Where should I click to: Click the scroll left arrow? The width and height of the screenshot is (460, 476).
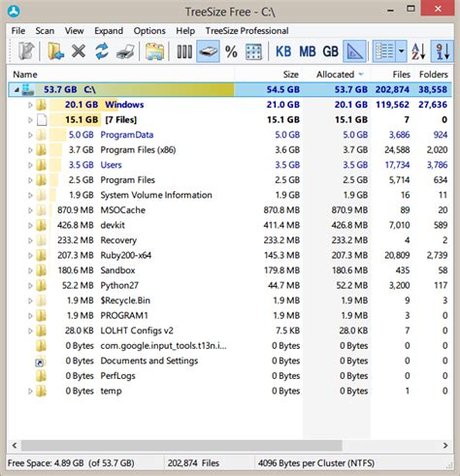tap(15, 445)
